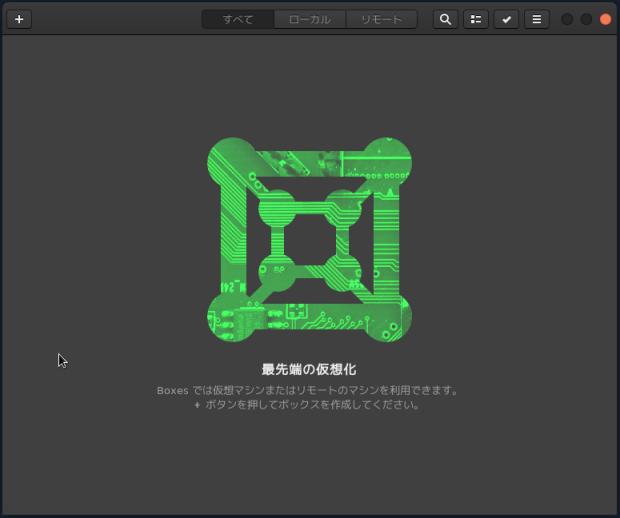Screen dimensions: 620x518
Task: Toggle list view with the list icon
Action: pos(476,19)
